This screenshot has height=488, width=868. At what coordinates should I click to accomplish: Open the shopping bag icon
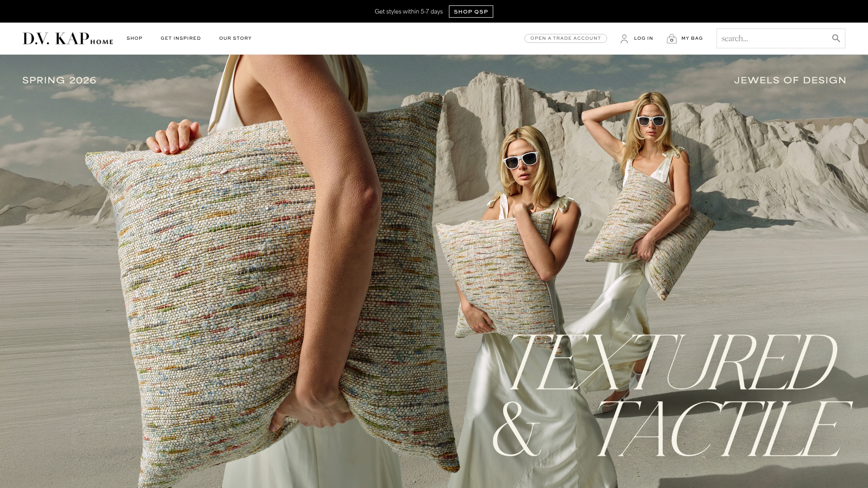672,39
